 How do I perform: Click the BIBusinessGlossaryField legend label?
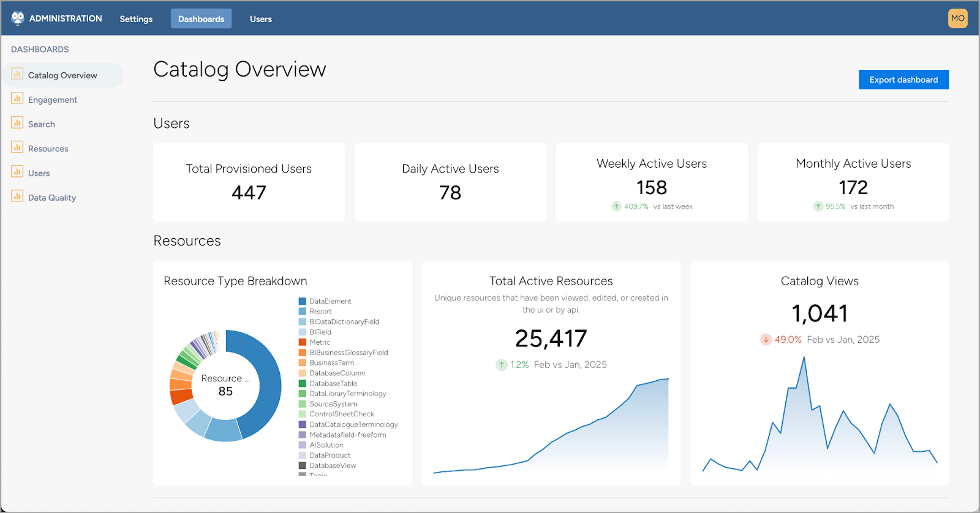(349, 353)
